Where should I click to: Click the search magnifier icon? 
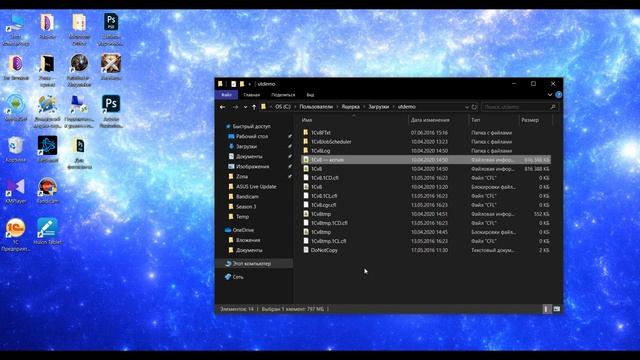(553, 107)
